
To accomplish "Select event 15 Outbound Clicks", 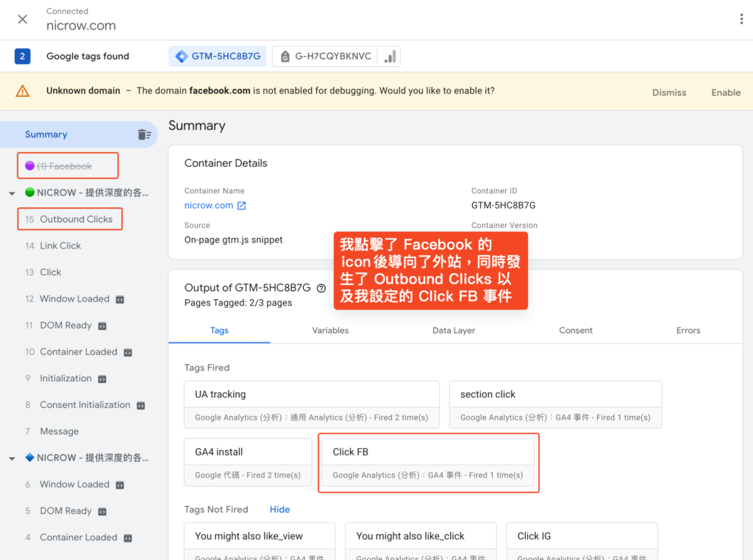I will [70, 219].
